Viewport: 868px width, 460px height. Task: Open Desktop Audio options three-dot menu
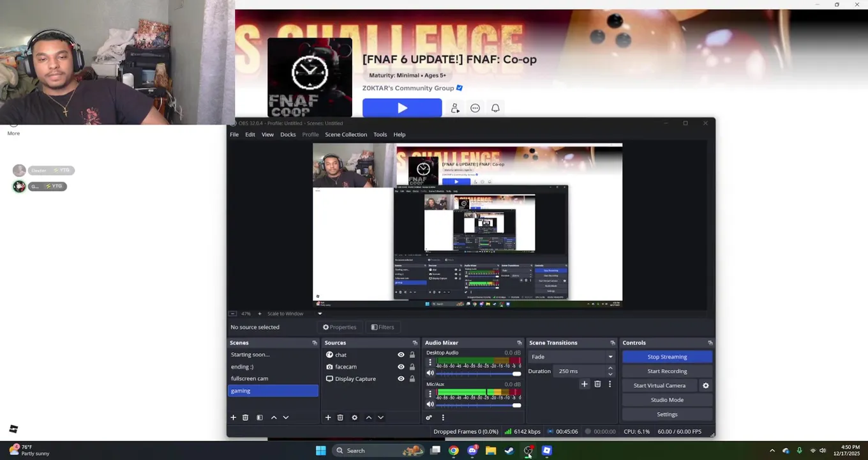click(430, 362)
